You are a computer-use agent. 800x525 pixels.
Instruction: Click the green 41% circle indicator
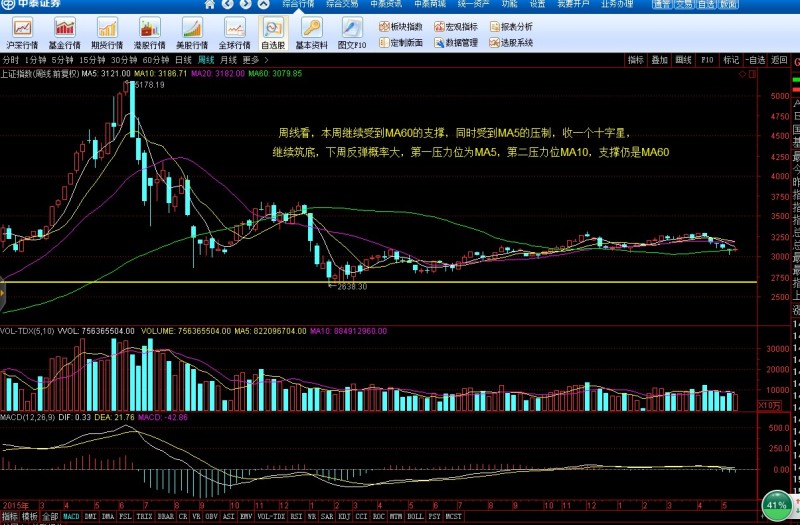point(777,506)
